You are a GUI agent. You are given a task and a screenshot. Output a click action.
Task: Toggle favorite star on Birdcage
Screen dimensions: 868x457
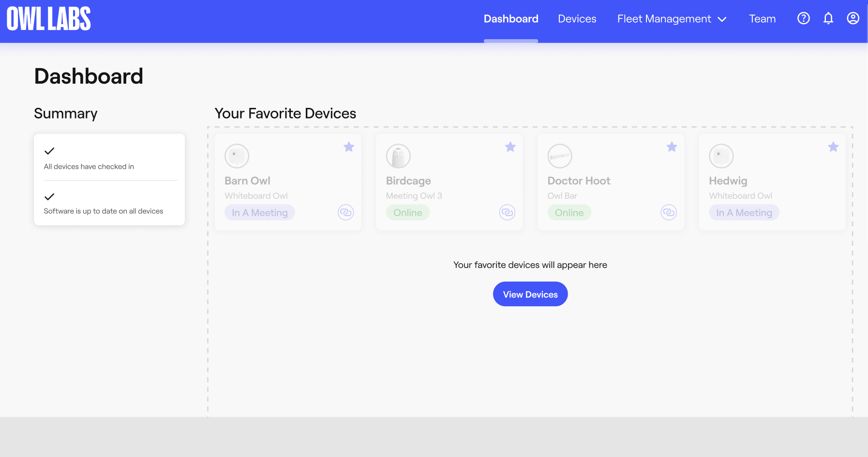click(x=510, y=147)
